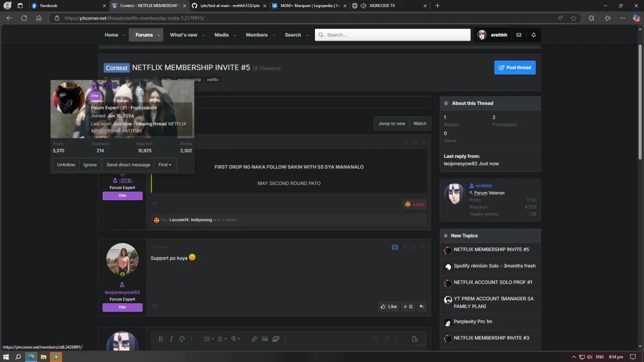This screenshot has width=644, height=362.
Task: Open the inbox envelope icon
Action: click(x=519, y=35)
